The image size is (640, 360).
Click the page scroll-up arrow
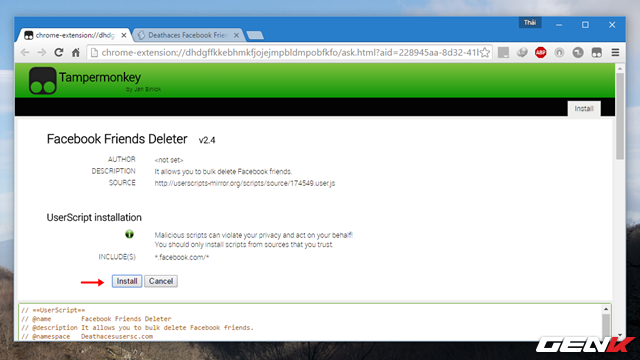coord(620,69)
